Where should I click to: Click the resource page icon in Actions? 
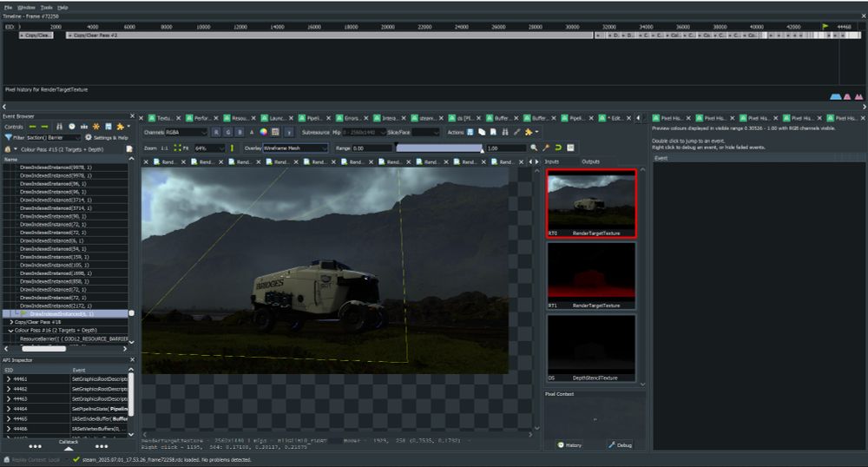pyautogui.click(x=493, y=132)
